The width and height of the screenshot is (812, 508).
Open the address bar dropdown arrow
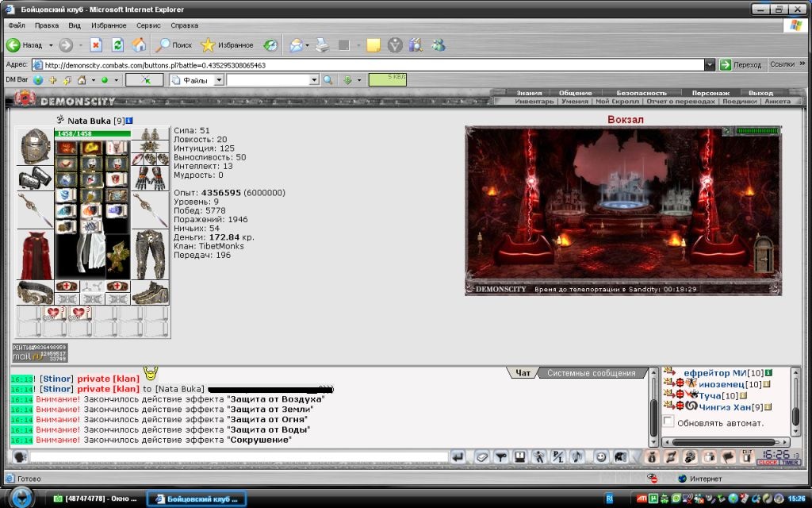[x=710, y=65]
